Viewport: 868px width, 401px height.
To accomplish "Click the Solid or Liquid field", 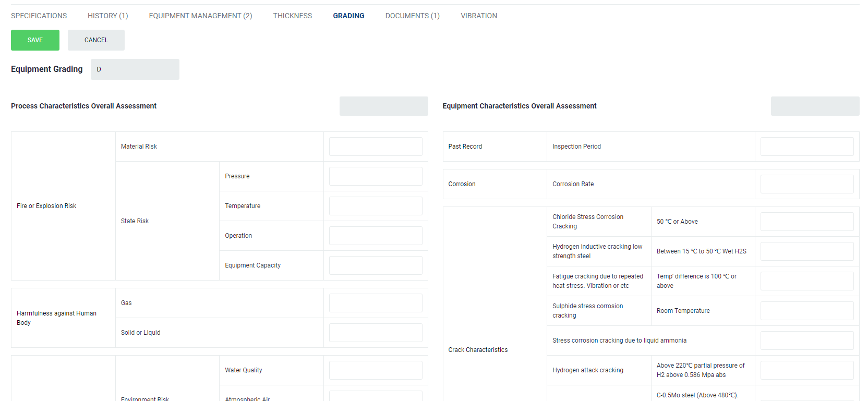I will point(375,333).
